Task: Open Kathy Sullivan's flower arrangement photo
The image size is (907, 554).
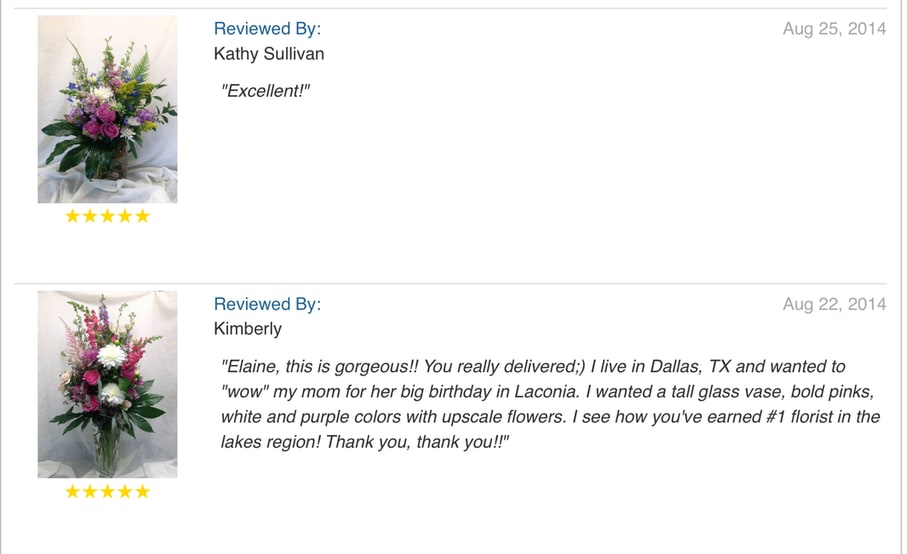Action: tap(107, 109)
